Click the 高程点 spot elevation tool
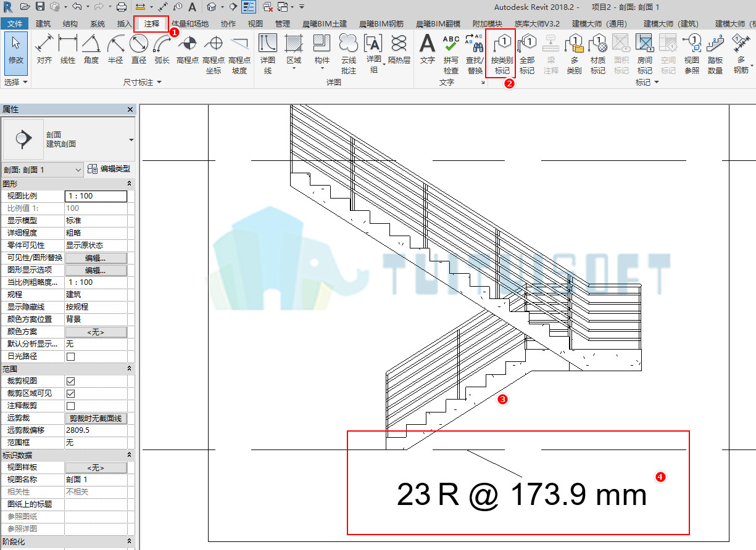The height and width of the screenshot is (550, 756). pyautogui.click(x=187, y=49)
